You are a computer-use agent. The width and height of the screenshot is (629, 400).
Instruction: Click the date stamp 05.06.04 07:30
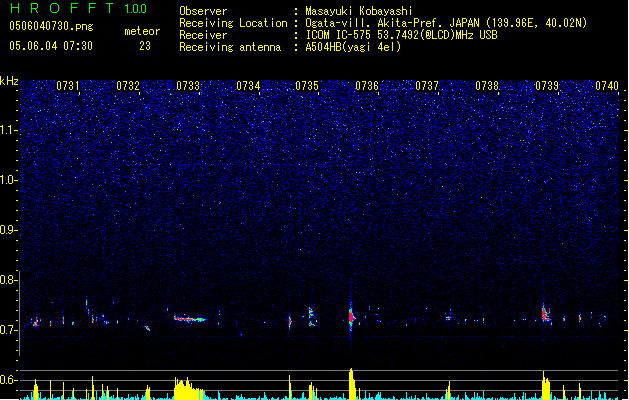(x=51, y=46)
